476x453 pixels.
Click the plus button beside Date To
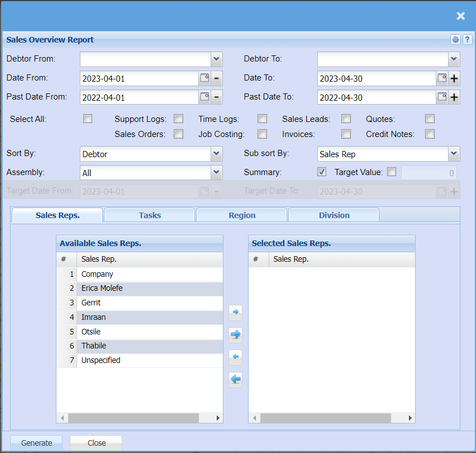[x=454, y=78]
